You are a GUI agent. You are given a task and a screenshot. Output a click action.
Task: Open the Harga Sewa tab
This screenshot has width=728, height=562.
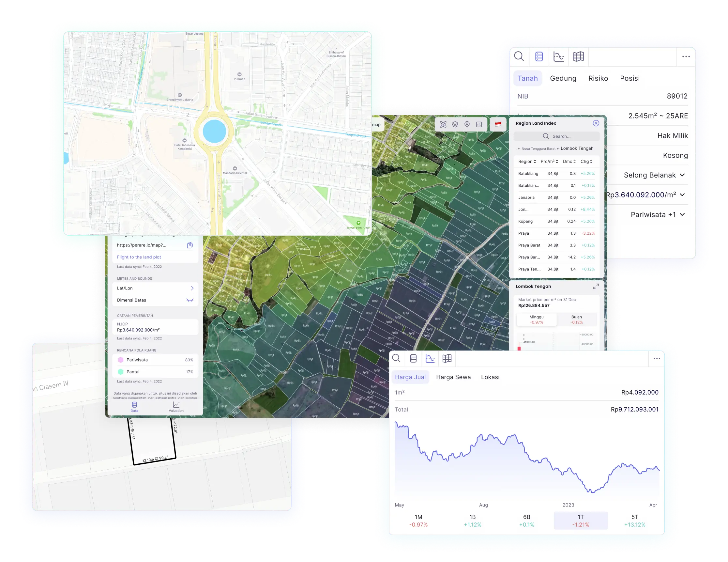(x=453, y=377)
